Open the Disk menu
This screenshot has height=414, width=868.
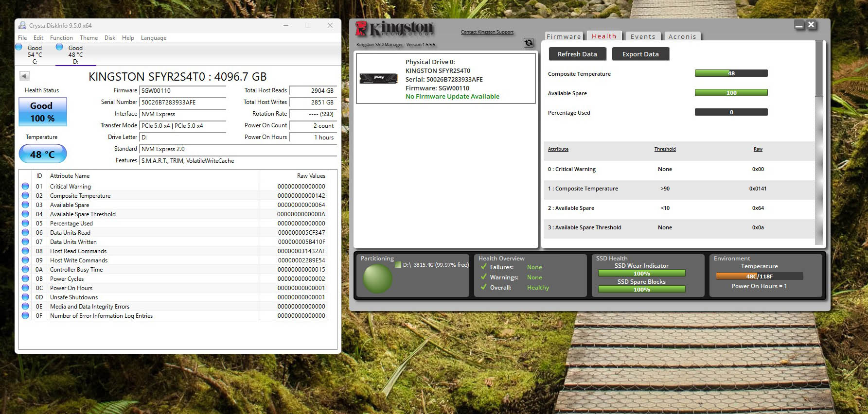110,37
